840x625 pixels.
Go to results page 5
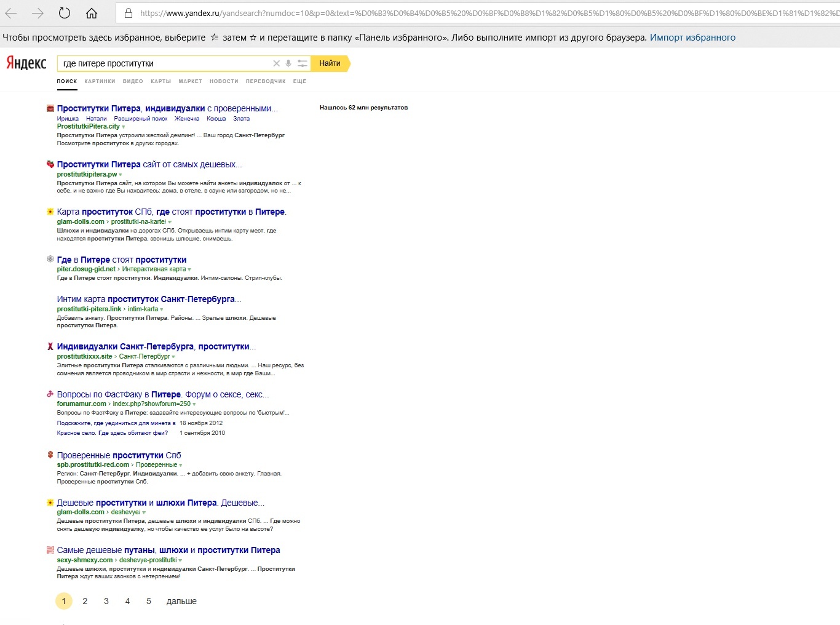(x=149, y=601)
